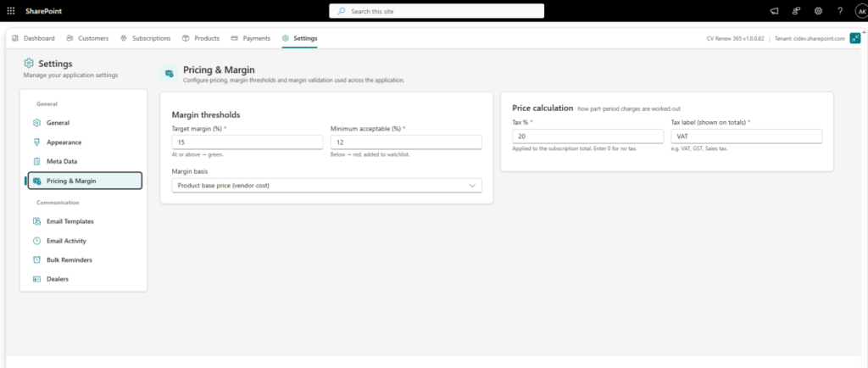Image resolution: width=868 pixels, height=368 pixels.
Task: Click the Email Templates sidebar icon
Action: pos(36,221)
